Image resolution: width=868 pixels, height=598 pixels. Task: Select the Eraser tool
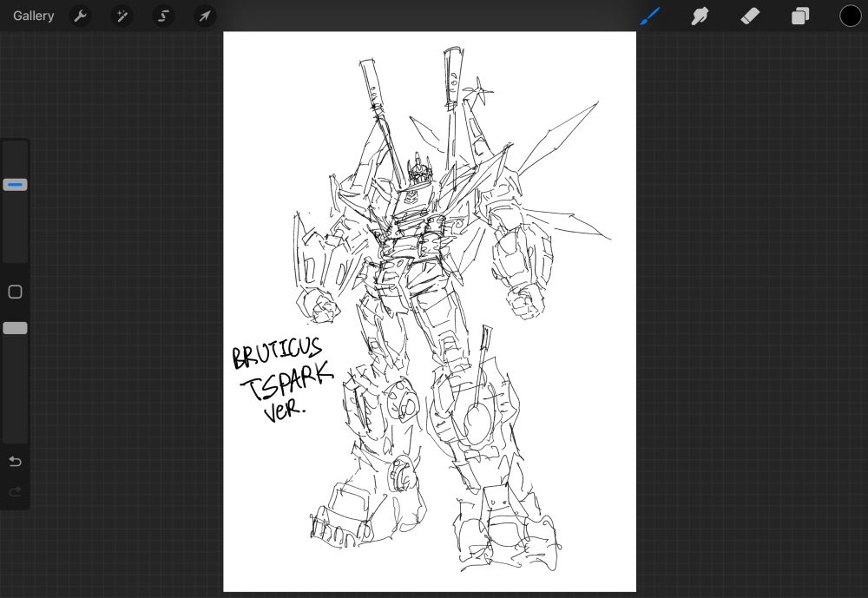pyautogui.click(x=750, y=16)
